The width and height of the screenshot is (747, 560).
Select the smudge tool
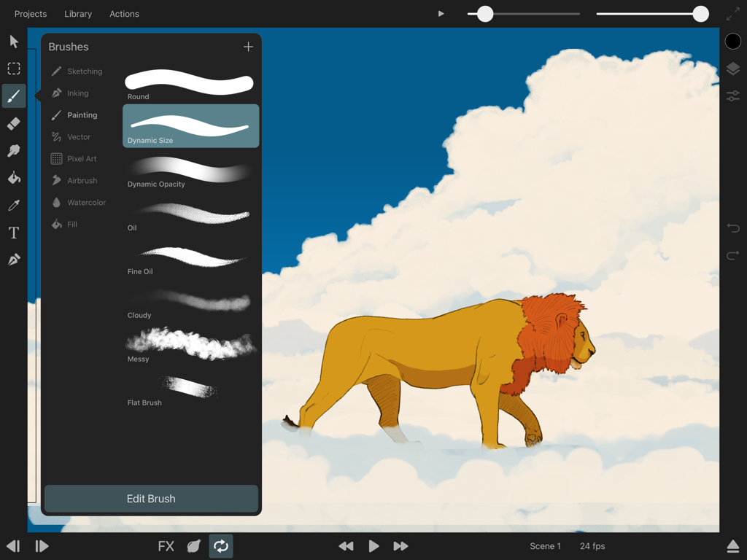point(13,150)
